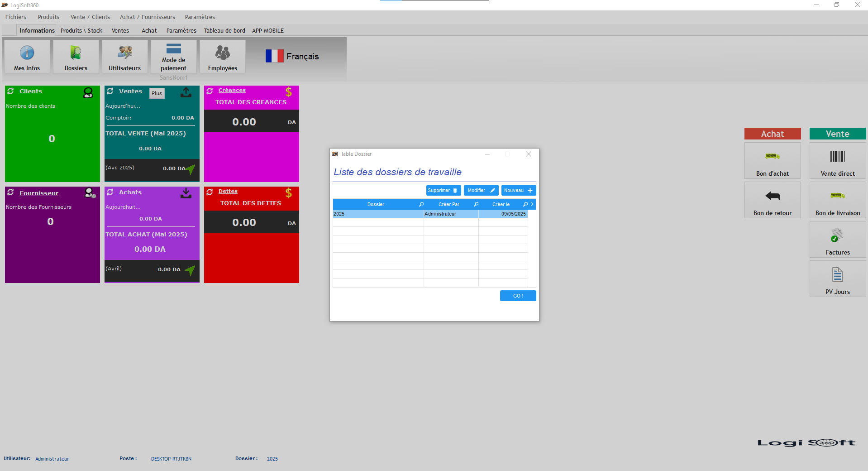Screen dimensions: 868x471
Task: Click the download icon on Achats tile
Action: tap(186, 193)
